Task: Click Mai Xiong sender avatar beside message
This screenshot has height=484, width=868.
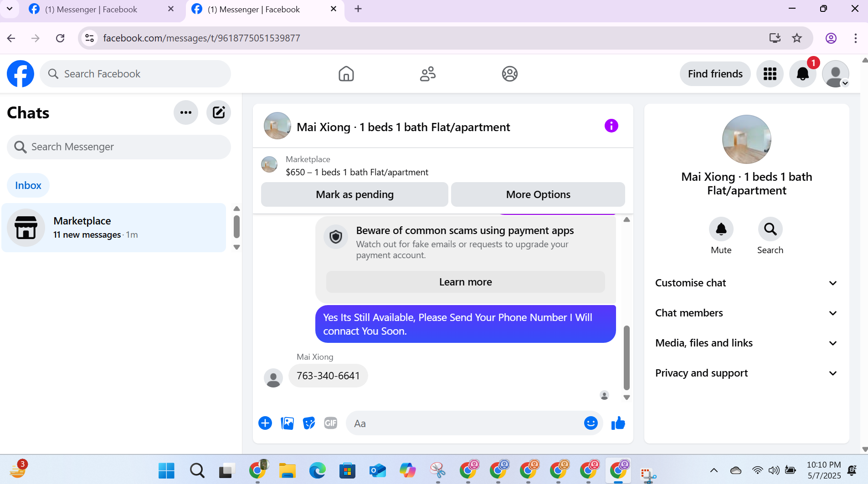Action: click(x=273, y=378)
